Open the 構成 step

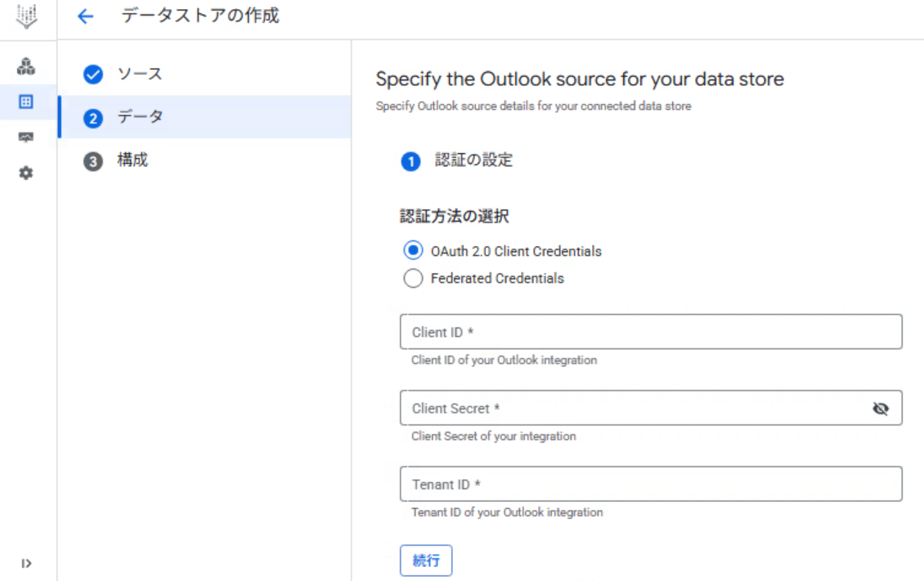coord(137,160)
